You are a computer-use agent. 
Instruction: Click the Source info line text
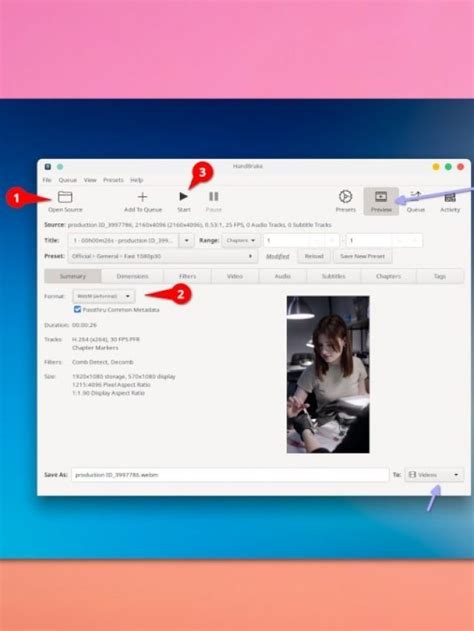[200, 225]
